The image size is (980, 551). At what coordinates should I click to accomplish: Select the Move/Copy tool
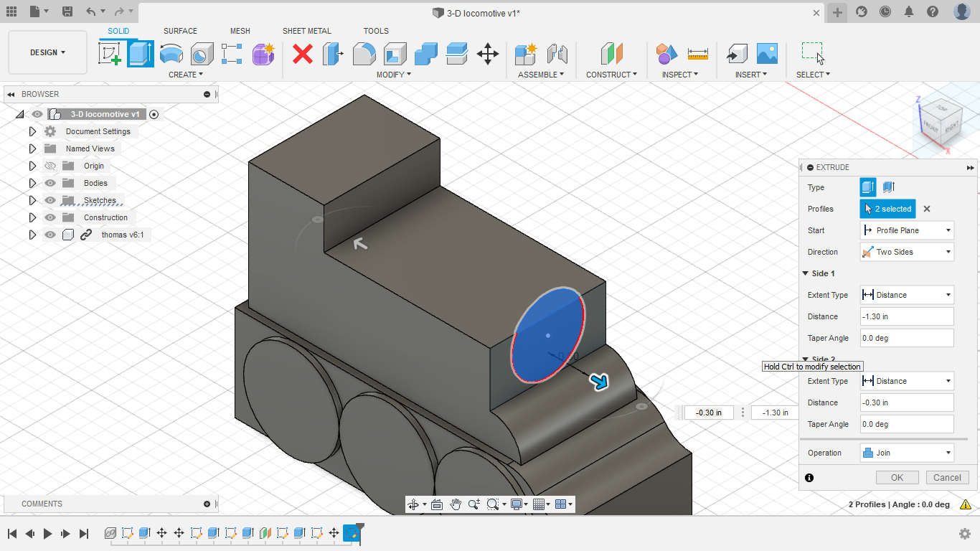[488, 54]
